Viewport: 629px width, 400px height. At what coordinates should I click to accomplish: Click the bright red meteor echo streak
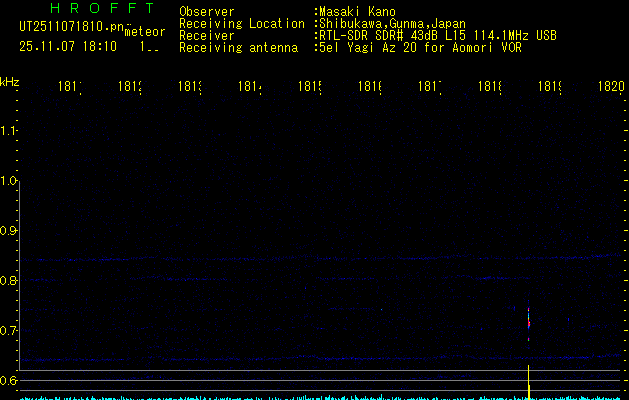(528, 320)
